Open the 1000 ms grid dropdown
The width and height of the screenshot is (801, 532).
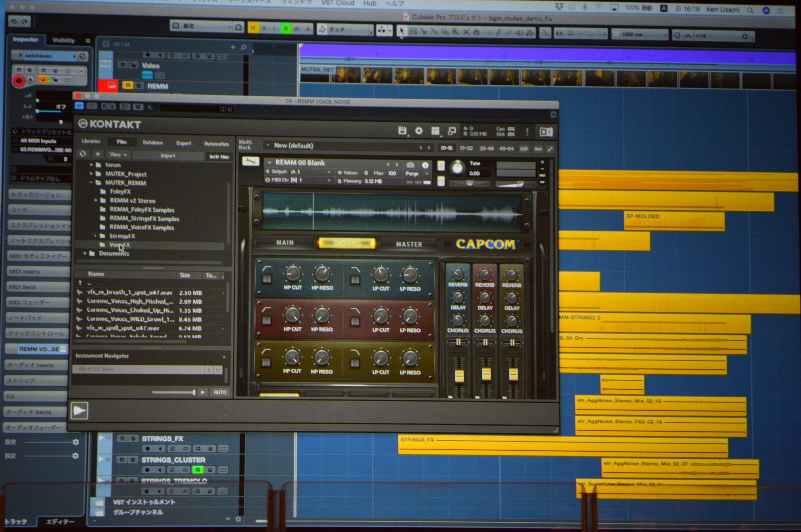[x=640, y=35]
